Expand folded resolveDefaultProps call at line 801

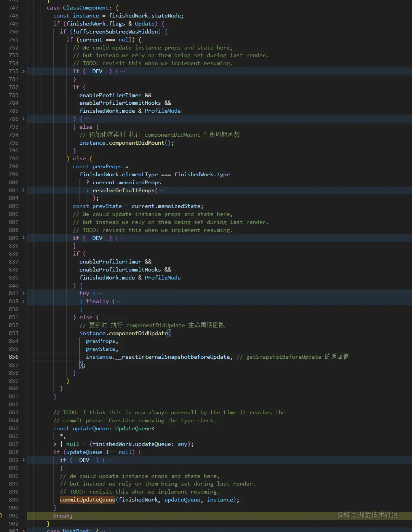24,190
